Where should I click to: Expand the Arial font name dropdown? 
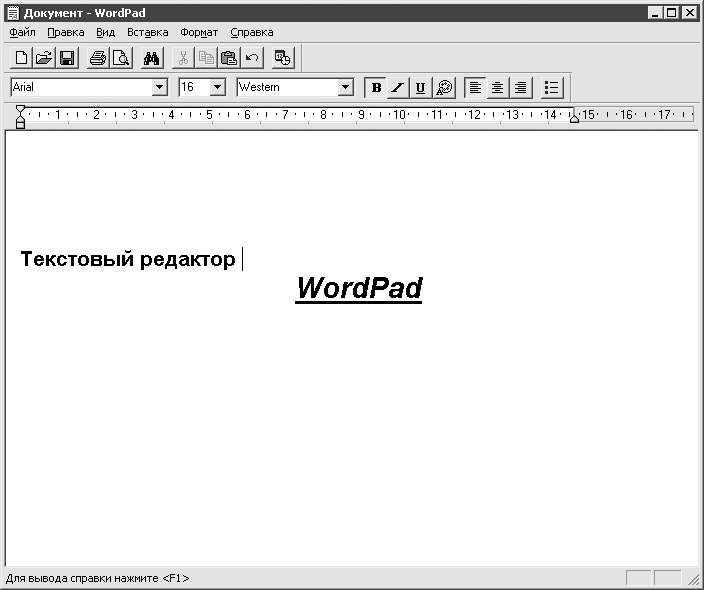(x=159, y=88)
